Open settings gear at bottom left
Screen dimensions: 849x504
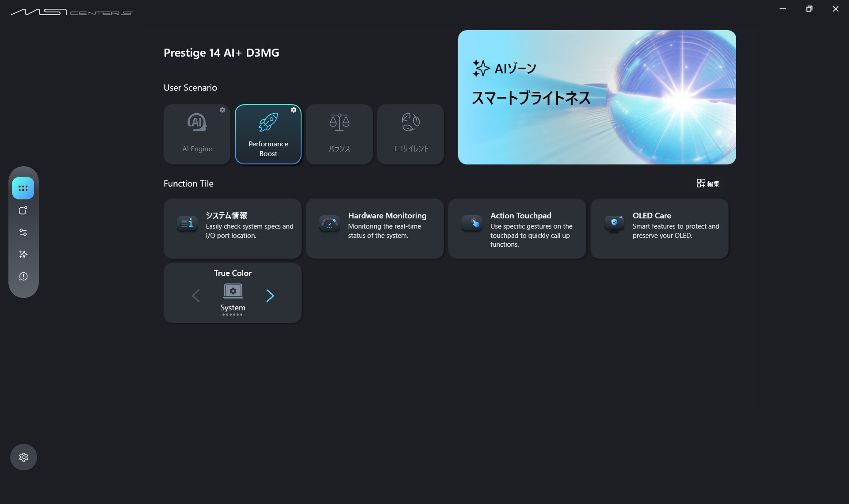[23, 457]
